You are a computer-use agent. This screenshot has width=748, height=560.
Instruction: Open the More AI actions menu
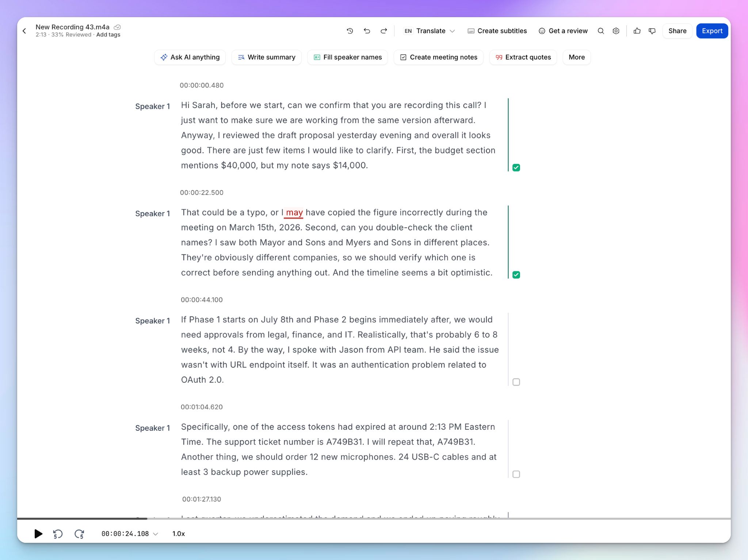click(x=576, y=57)
